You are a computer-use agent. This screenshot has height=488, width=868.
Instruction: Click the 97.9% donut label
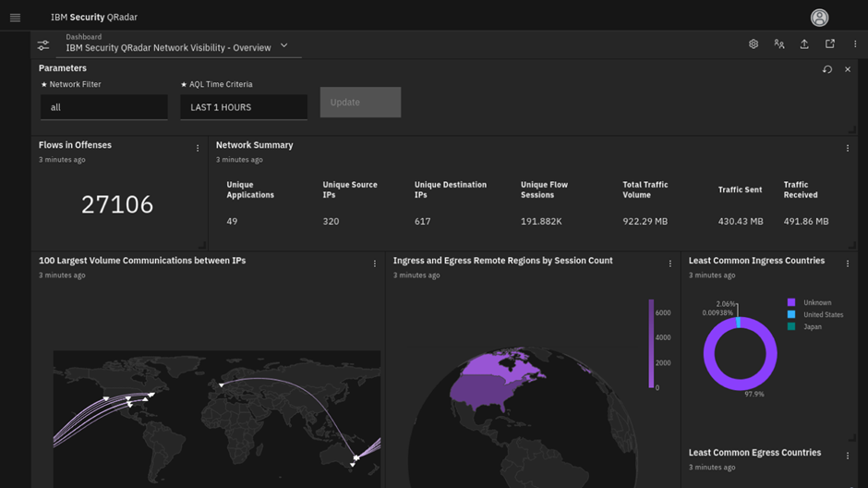(x=754, y=395)
